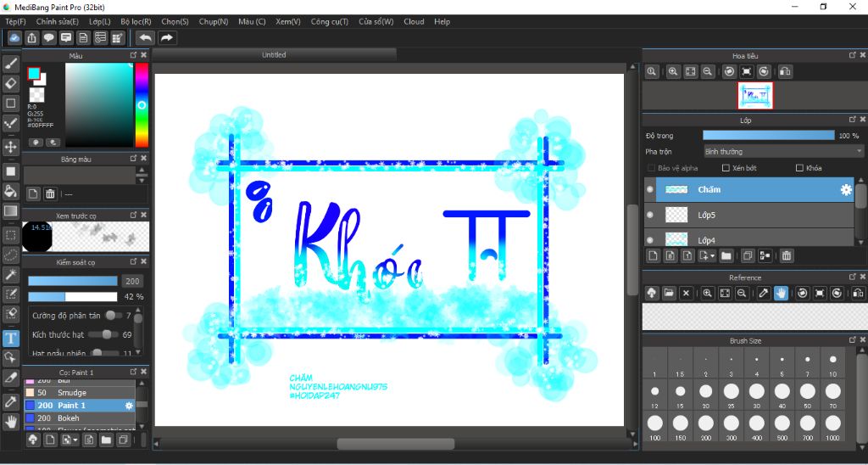The width and height of the screenshot is (868, 465).
Task: Select the Gradient tool
Action: (10, 211)
